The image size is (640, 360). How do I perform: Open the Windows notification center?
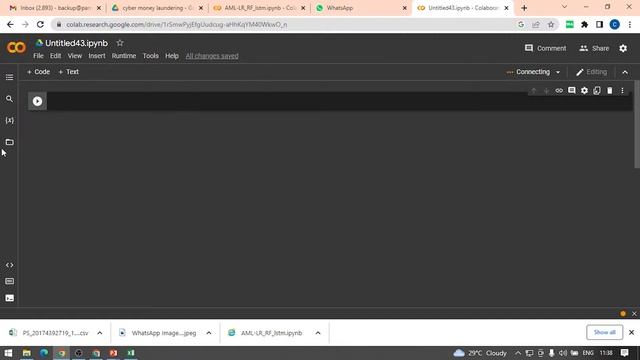point(624,353)
